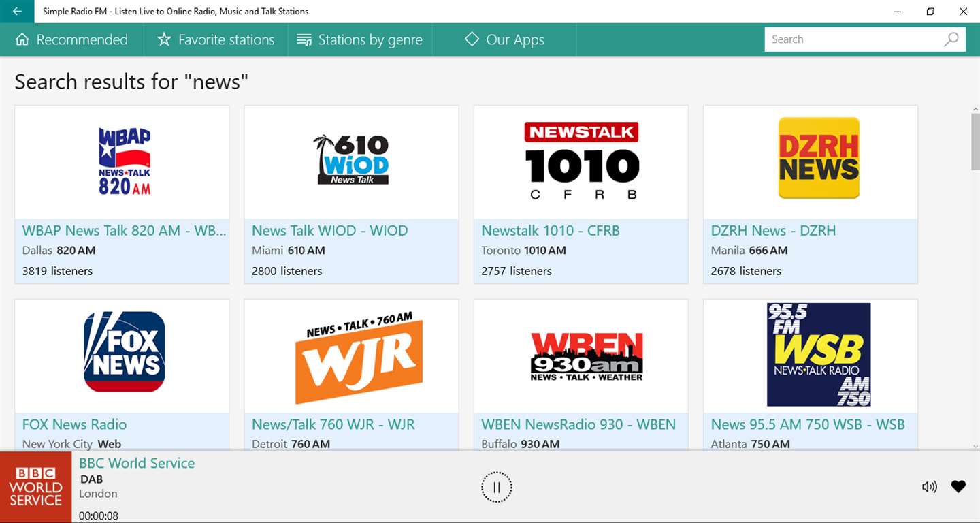Click the scrollbar down arrow

(x=975, y=446)
